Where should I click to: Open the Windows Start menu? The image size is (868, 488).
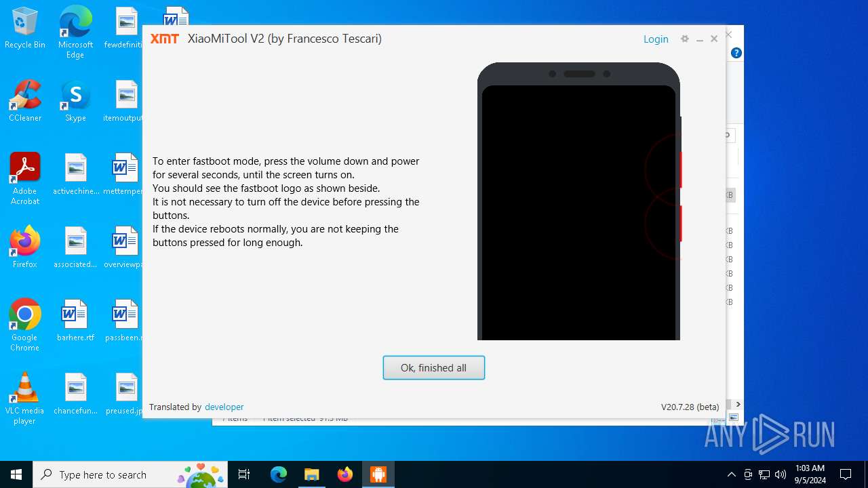pyautogui.click(x=16, y=474)
